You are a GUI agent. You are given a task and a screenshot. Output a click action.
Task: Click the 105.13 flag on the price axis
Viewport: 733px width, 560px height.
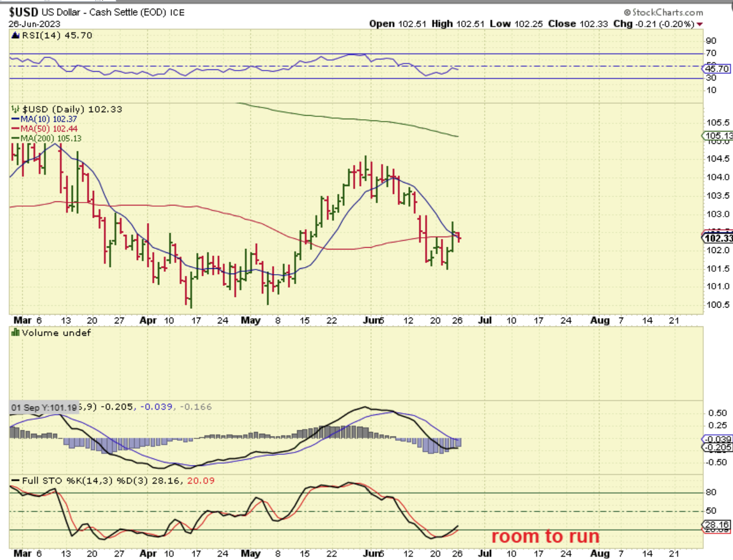click(x=718, y=136)
